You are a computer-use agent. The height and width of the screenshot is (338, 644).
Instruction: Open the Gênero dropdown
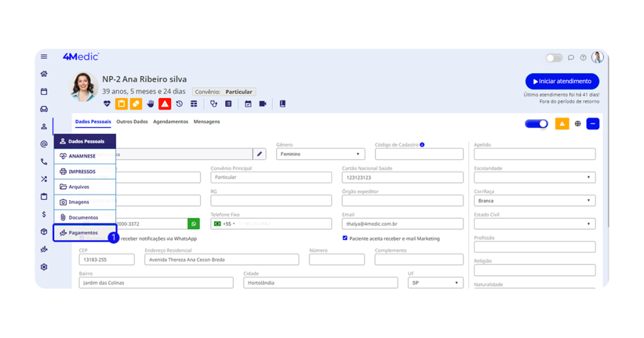click(x=320, y=154)
